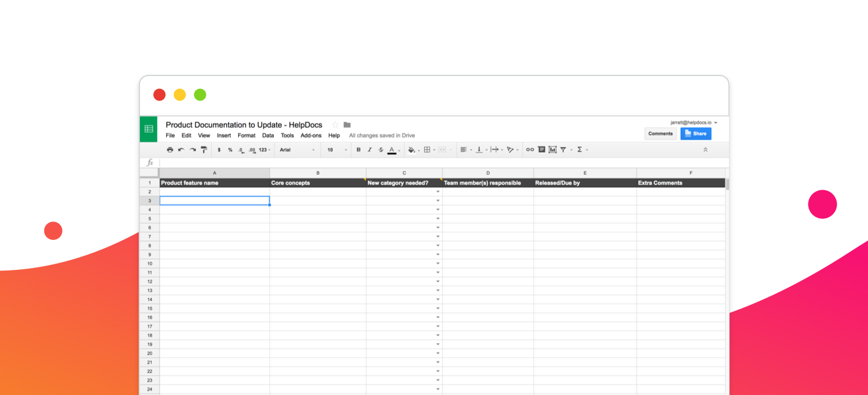Open the Add-ons menu
Image resolution: width=868 pixels, height=395 pixels.
311,135
